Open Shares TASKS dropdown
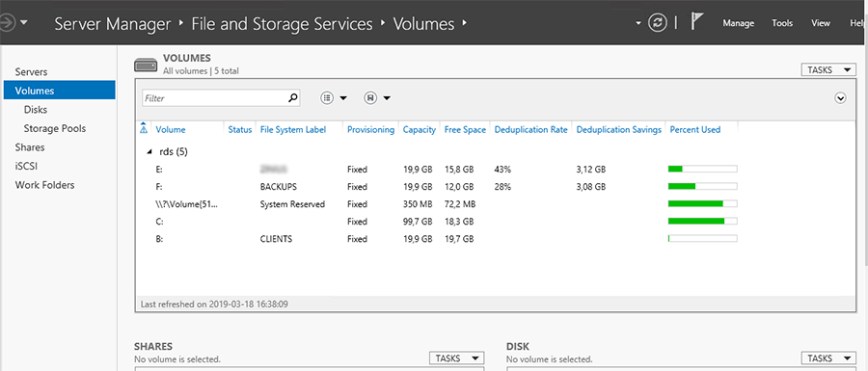The width and height of the screenshot is (868, 371). 457,358
